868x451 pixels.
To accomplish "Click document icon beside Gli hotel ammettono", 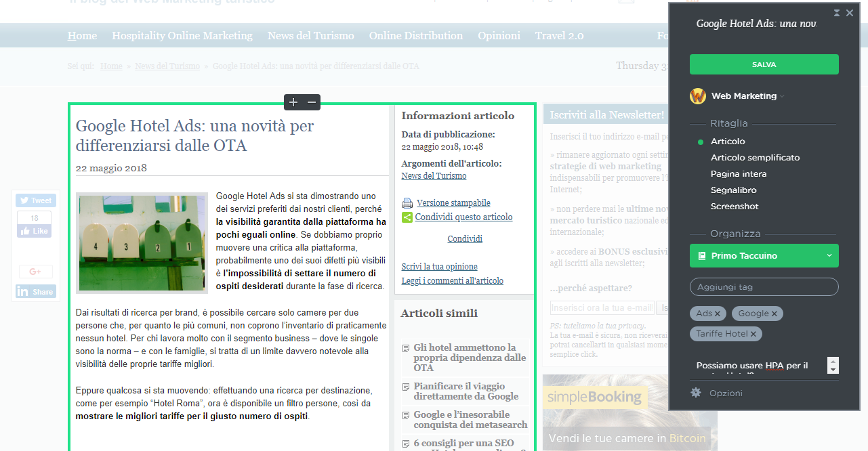I will [x=407, y=348].
